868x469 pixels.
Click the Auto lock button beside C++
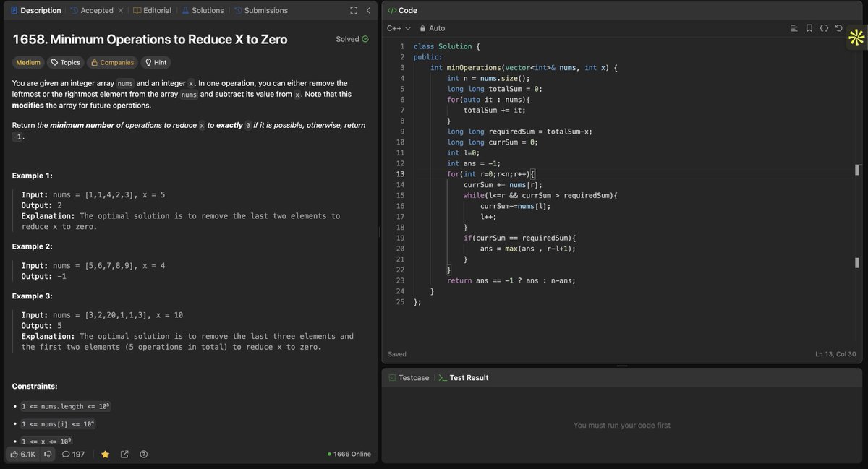click(433, 28)
